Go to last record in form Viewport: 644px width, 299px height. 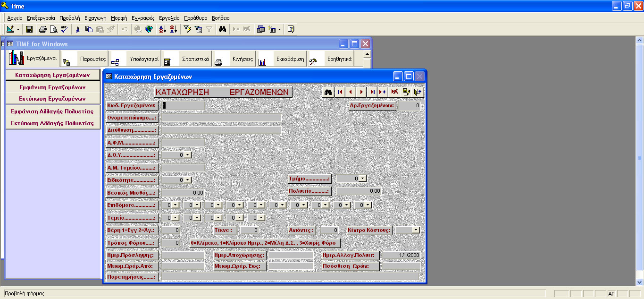point(372,92)
